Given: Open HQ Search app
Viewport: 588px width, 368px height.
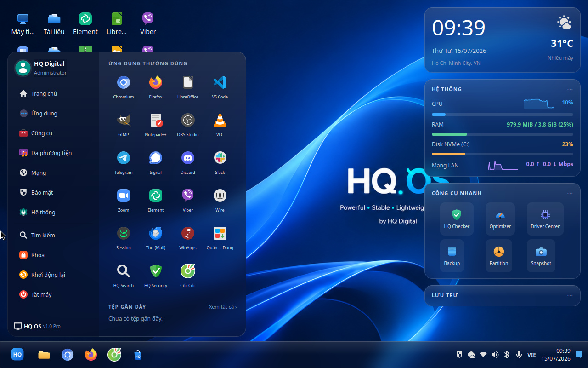Looking at the screenshot, I should click(x=124, y=276).
